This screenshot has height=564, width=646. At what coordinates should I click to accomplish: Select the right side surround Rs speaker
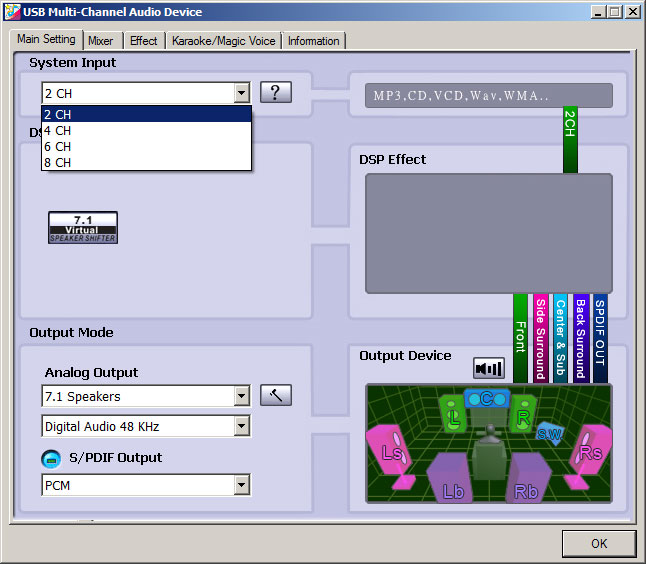pyautogui.click(x=589, y=452)
